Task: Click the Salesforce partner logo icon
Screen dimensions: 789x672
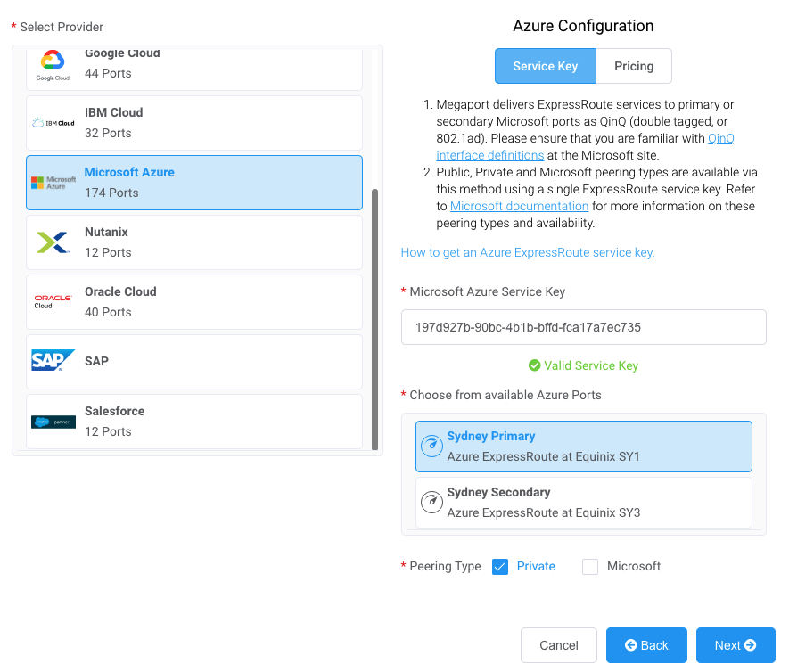Action: (53, 422)
